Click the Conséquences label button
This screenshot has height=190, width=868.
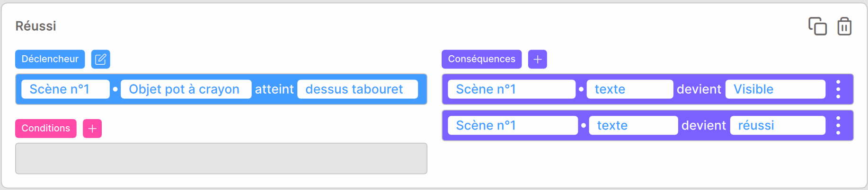click(481, 59)
